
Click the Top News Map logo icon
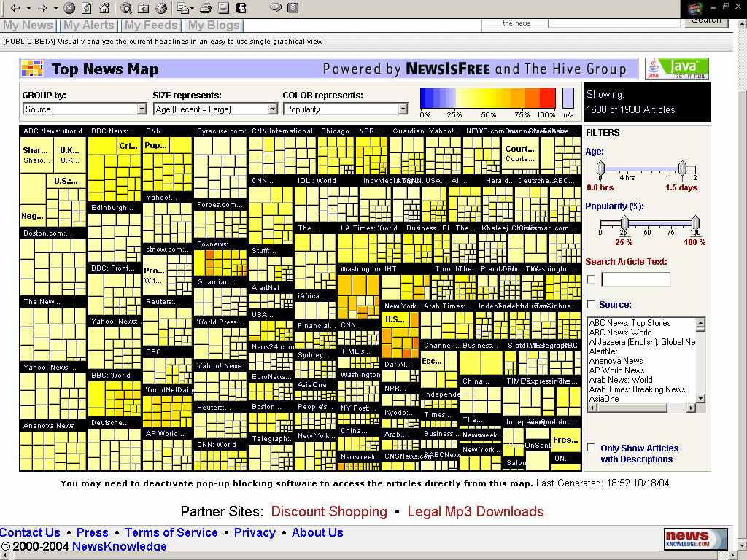[x=32, y=69]
